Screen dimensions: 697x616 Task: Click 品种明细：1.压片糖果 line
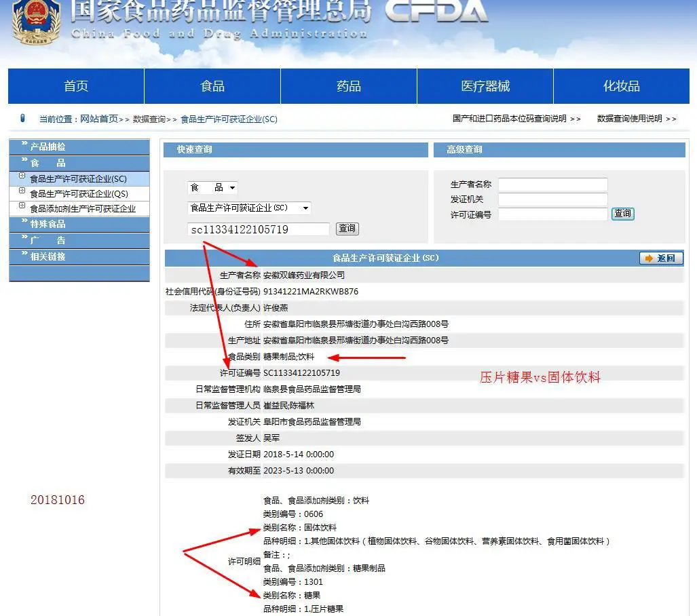click(303, 609)
